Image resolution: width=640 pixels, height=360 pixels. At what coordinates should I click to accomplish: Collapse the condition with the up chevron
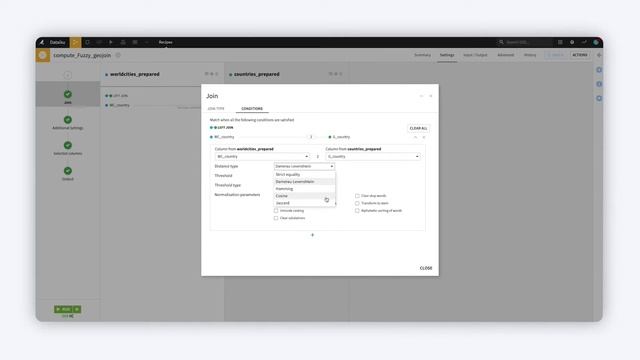(x=416, y=137)
